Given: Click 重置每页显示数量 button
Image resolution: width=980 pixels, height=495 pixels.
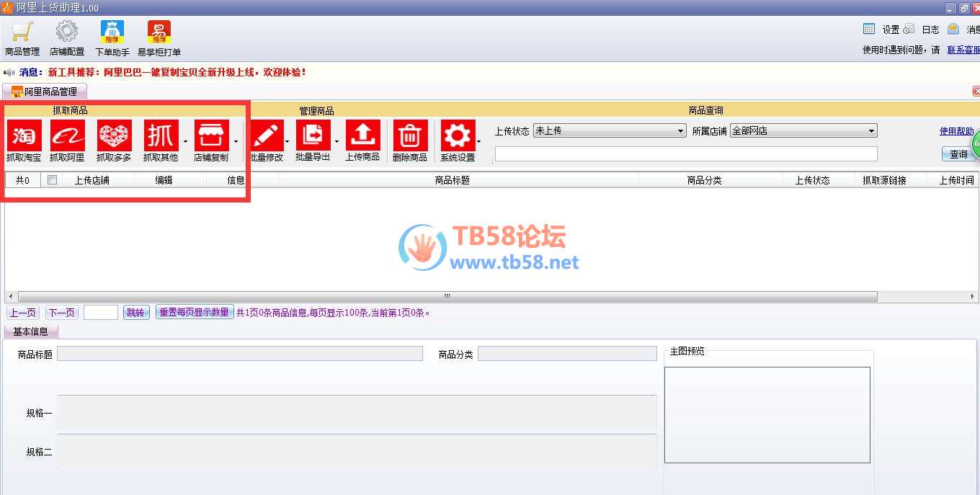Looking at the screenshot, I should tap(194, 313).
